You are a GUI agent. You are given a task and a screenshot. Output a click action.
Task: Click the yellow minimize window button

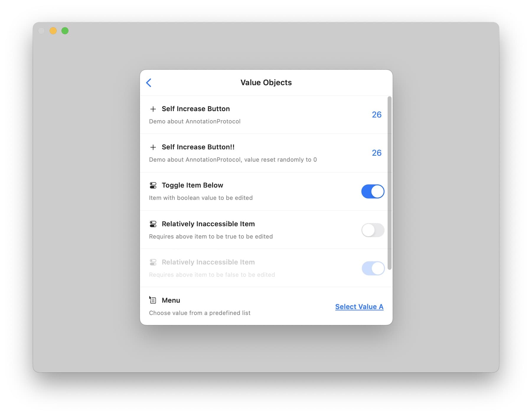point(53,31)
